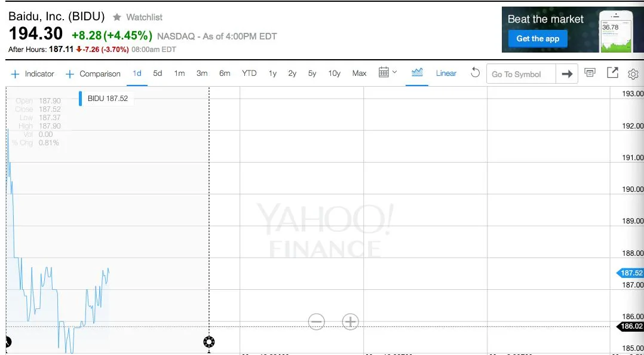Viewport: 644px width, 355px height.
Task: Submit symbol with arrow button
Action: click(x=567, y=74)
